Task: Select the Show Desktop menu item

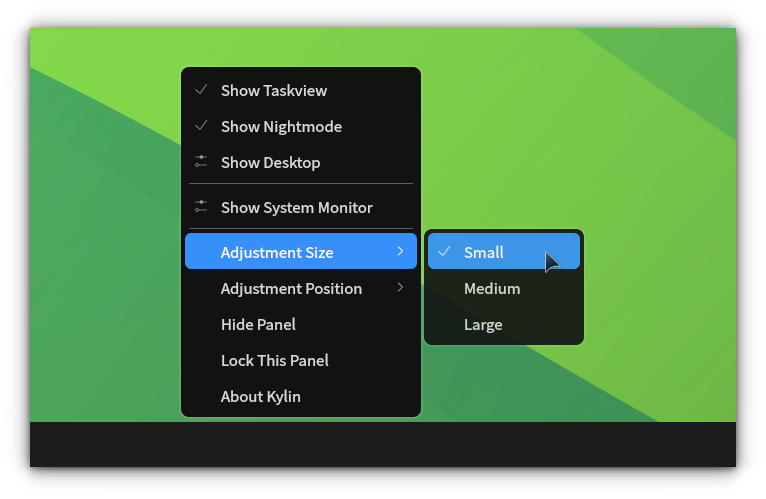Action: point(270,162)
